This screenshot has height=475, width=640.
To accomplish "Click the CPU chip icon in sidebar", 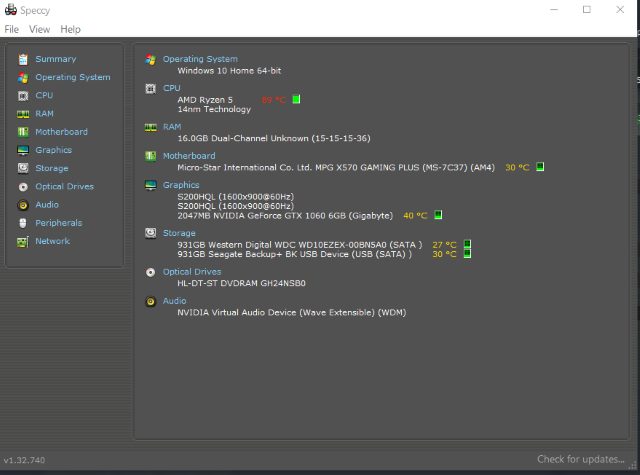I will 23,96.
